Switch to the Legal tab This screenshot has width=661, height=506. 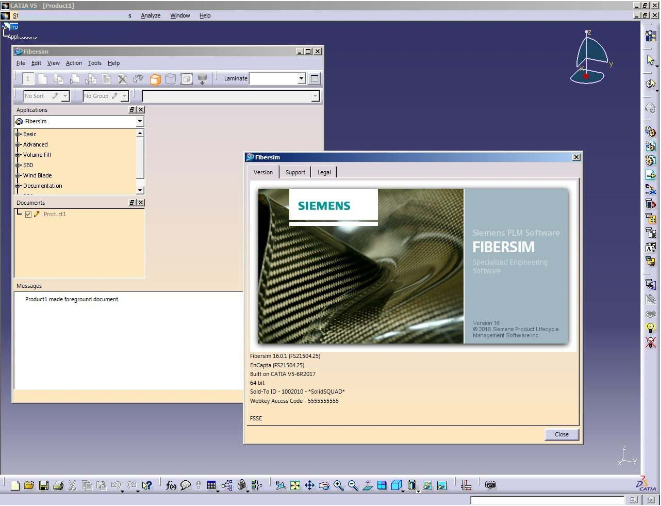324,172
